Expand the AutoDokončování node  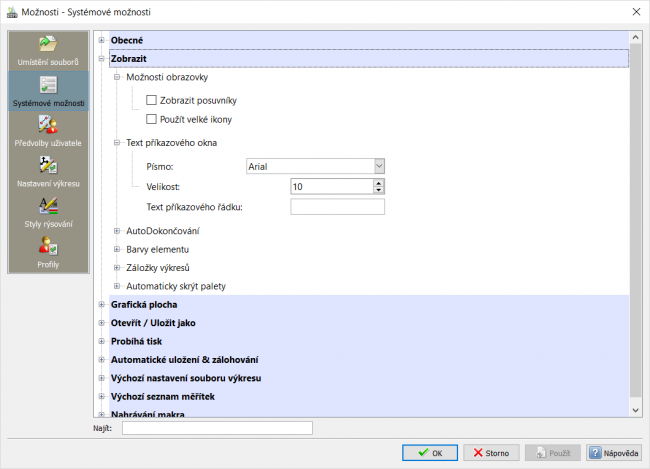pos(117,231)
